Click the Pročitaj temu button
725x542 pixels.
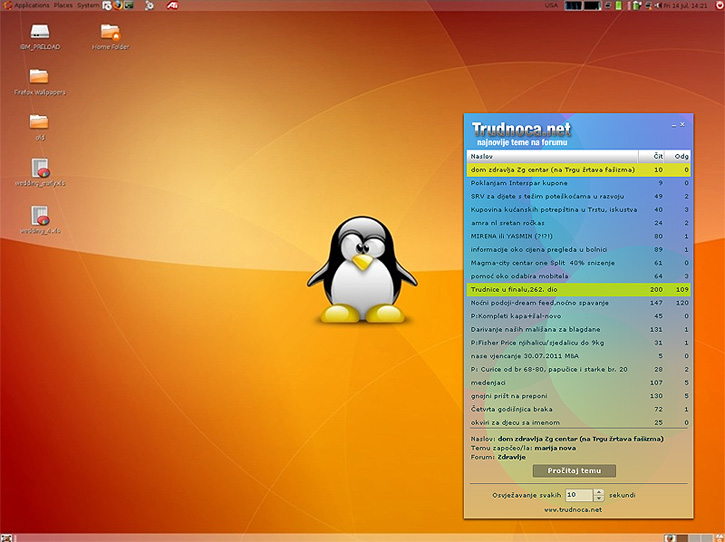tap(574, 471)
